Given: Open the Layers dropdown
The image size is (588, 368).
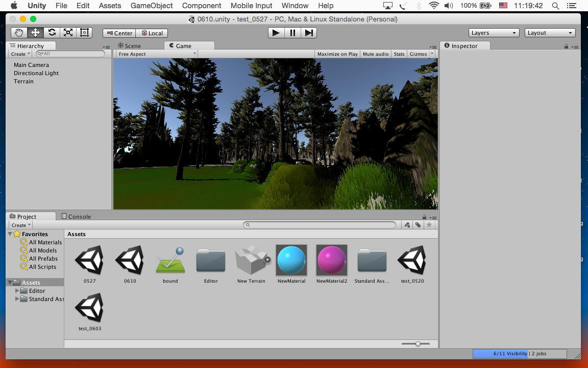Looking at the screenshot, I should point(494,33).
